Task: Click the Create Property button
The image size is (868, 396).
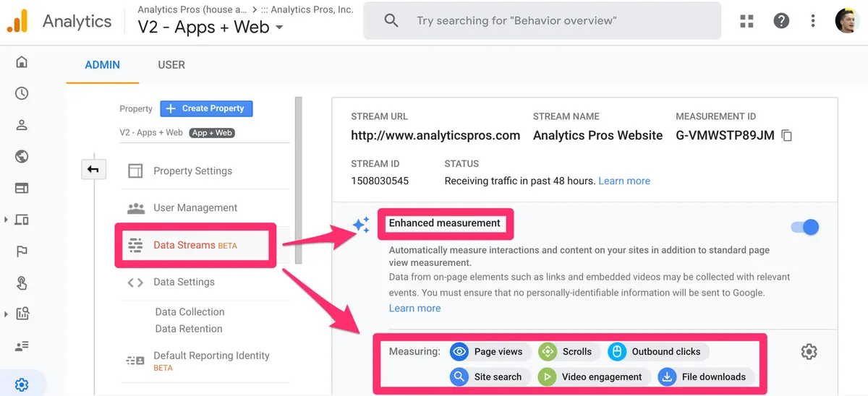Action: (206, 108)
